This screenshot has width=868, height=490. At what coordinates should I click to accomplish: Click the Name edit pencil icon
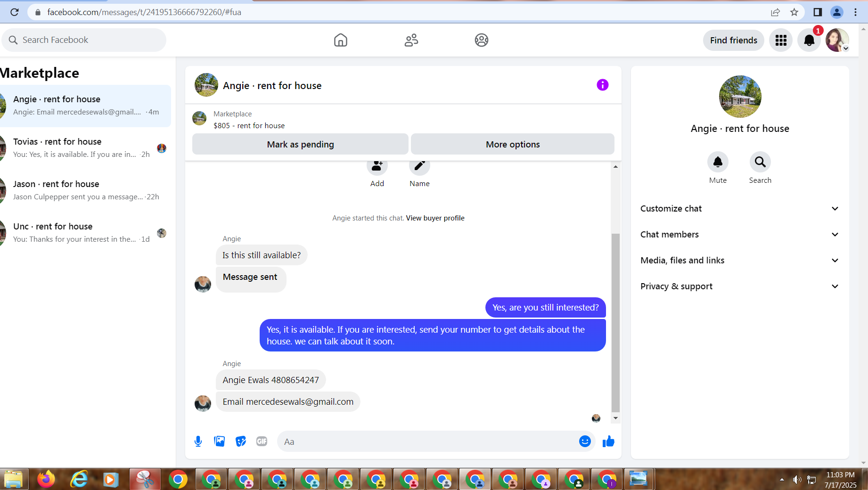pyautogui.click(x=419, y=166)
